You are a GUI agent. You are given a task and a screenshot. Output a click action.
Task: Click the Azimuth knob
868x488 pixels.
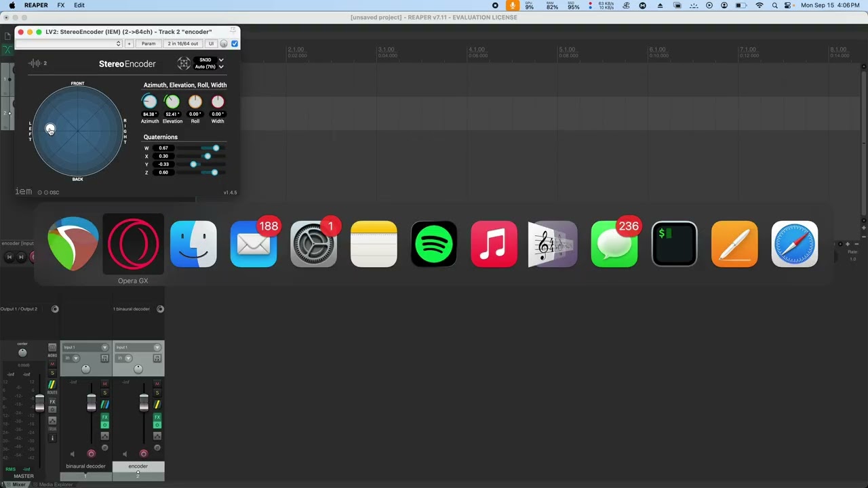pos(149,102)
